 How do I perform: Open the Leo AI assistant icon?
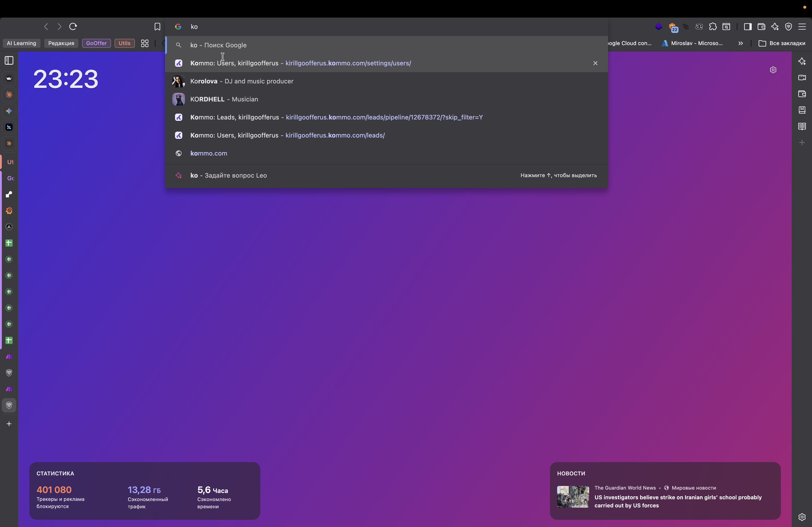(775, 27)
